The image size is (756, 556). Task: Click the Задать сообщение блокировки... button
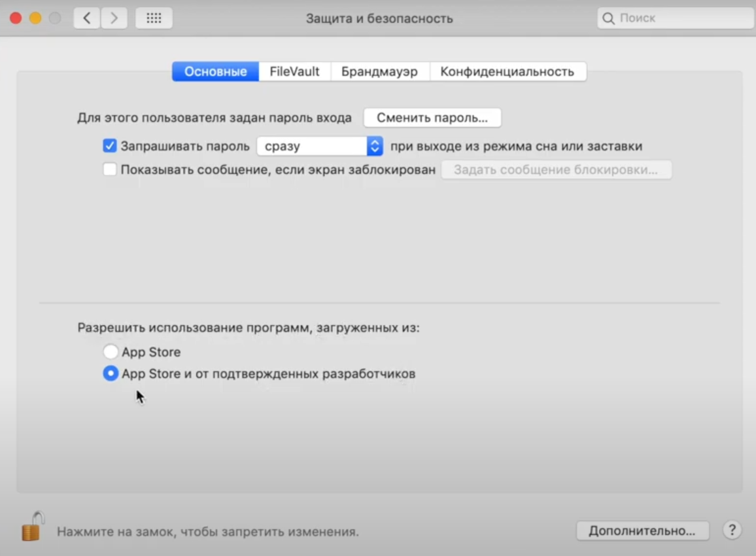pyautogui.click(x=556, y=170)
